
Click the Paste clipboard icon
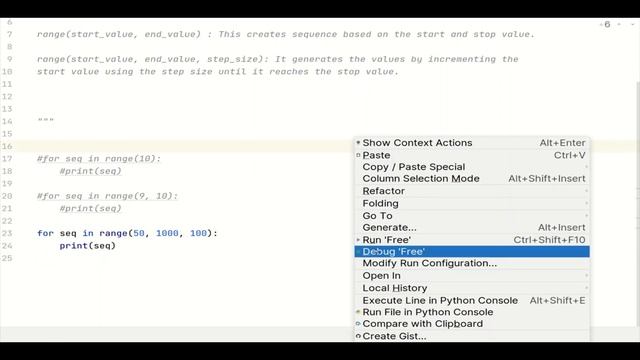[x=358, y=155]
